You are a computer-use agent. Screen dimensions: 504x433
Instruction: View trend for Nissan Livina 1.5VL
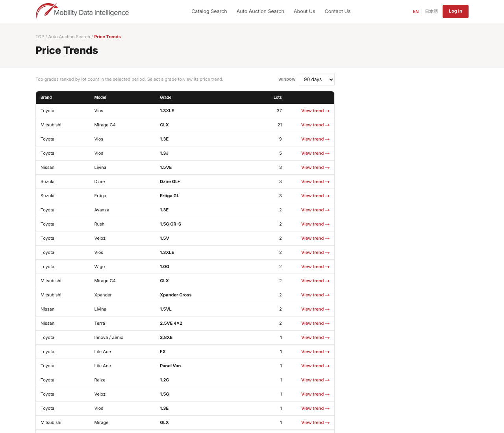tap(315, 309)
